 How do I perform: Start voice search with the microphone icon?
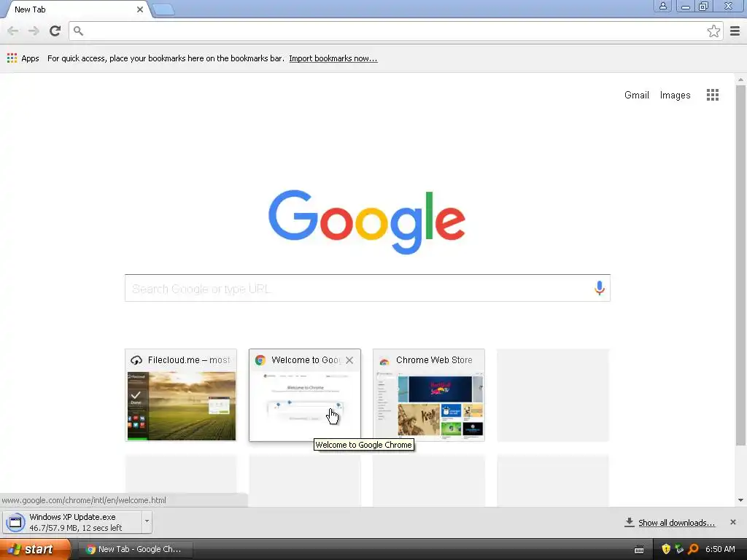(600, 288)
